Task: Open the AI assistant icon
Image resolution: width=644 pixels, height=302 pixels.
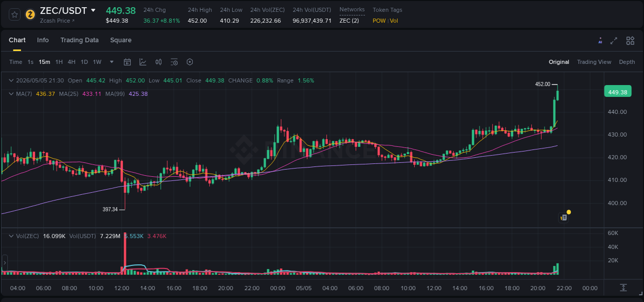Action: pyautogui.click(x=600, y=41)
